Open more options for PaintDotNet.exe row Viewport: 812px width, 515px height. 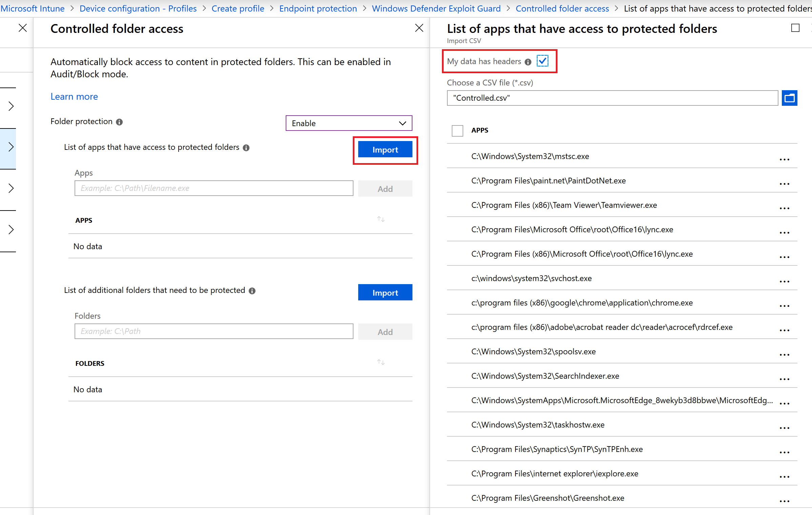pos(785,183)
